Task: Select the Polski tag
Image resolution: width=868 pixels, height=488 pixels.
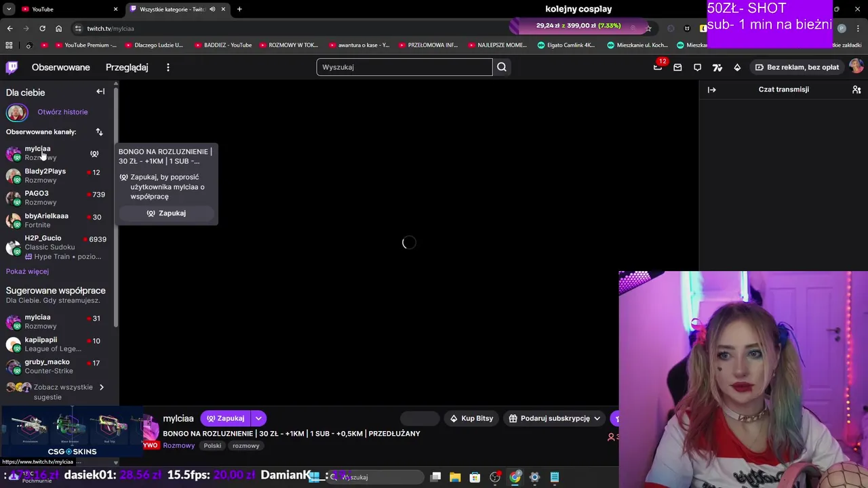Action: [x=212, y=445]
